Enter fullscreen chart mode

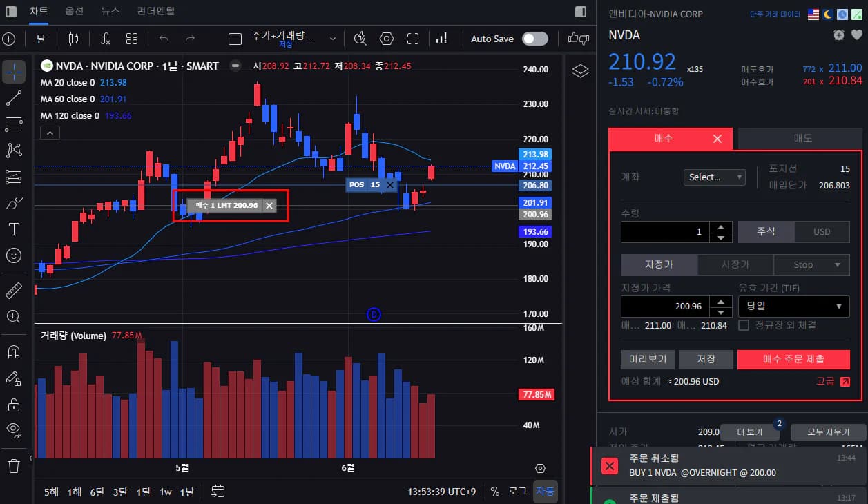pos(413,39)
